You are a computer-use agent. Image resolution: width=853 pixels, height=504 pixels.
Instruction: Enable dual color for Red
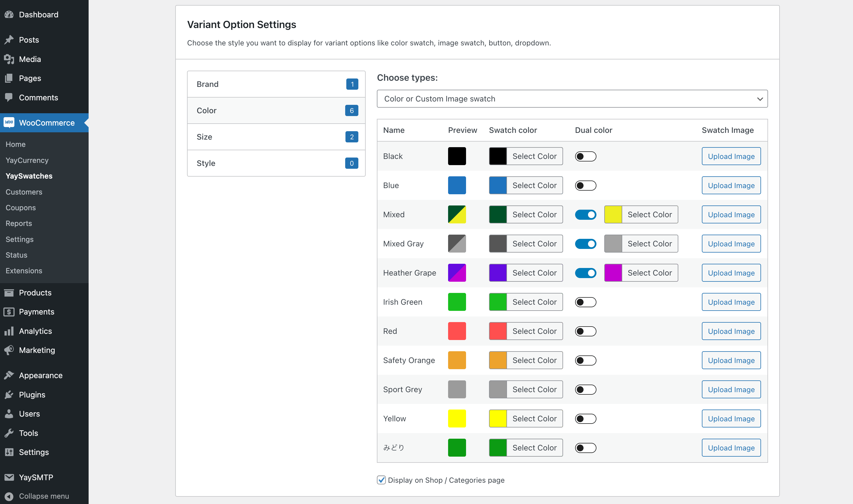pos(586,331)
